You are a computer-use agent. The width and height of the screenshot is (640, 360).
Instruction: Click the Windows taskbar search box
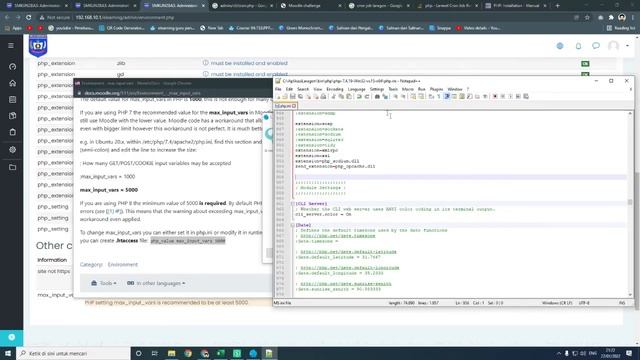[x=73, y=353]
